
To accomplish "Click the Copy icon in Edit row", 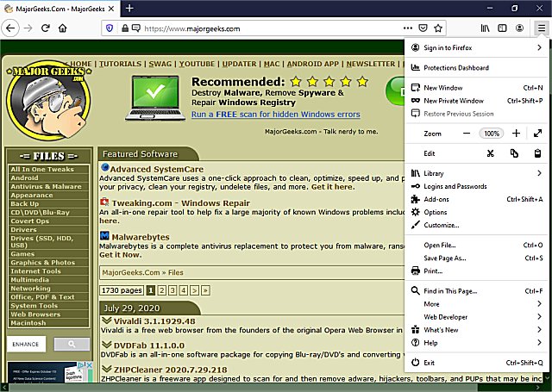I will coord(514,153).
